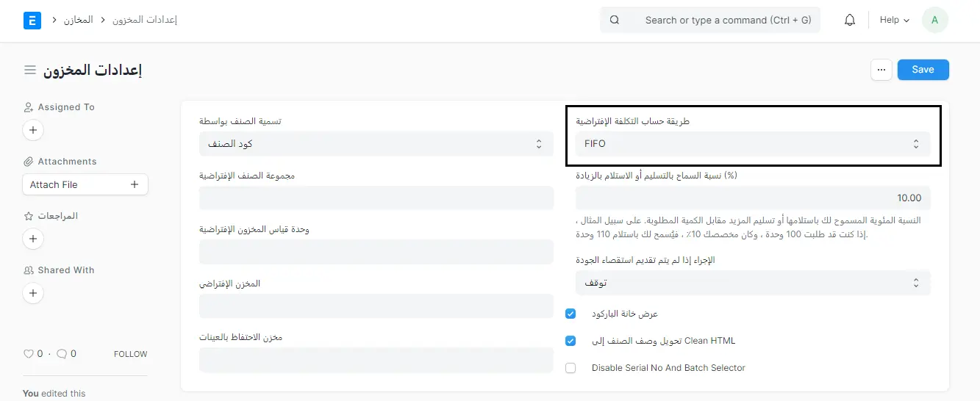This screenshot has width=980, height=401.
Task: Click the search magnifier icon
Action: 615,21
